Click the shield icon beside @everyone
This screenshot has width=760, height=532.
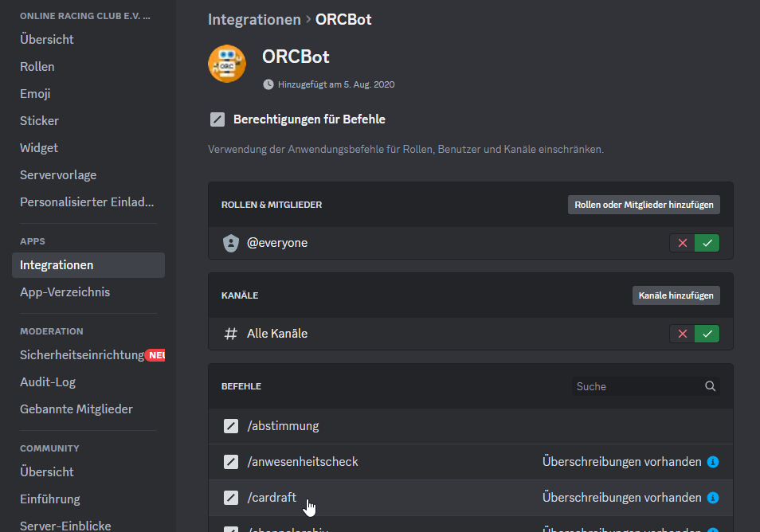(x=231, y=243)
